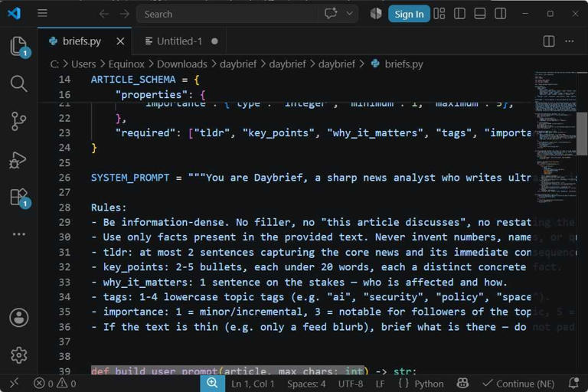Open the Search view in activity bar
This screenshot has height=392, width=588.
(18, 83)
